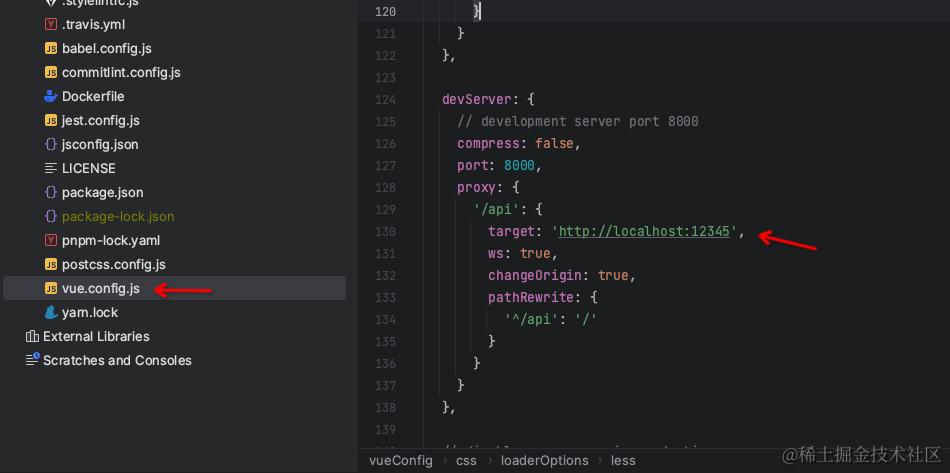Image resolution: width=950 pixels, height=473 pixels.
Task: Click the 'ws' key on line 131
Action: coord(496,253)
